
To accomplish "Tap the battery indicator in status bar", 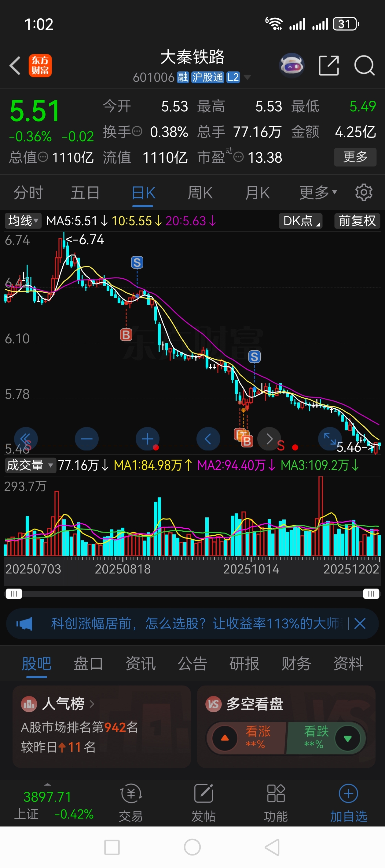I will (346, 24).
